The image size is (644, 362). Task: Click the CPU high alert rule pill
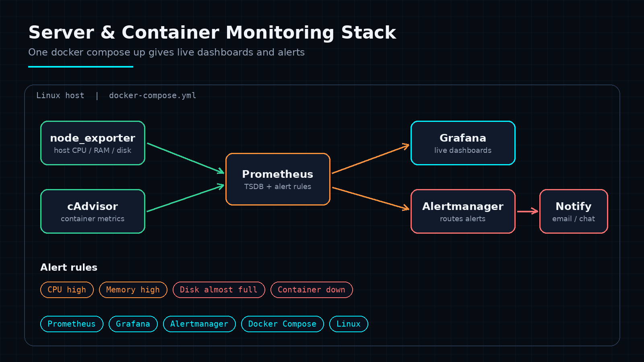(67, 290)
